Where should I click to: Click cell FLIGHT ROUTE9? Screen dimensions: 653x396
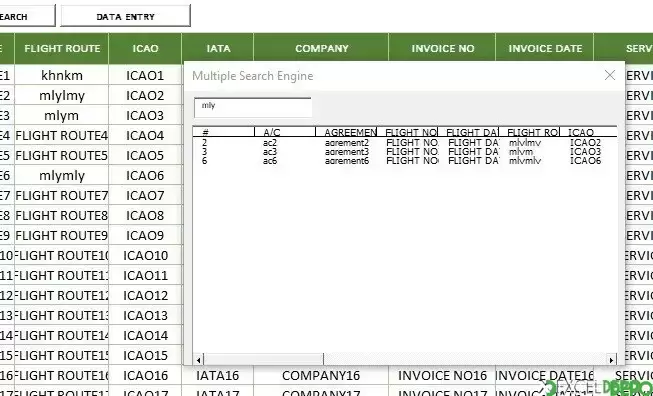click(62, 235)
